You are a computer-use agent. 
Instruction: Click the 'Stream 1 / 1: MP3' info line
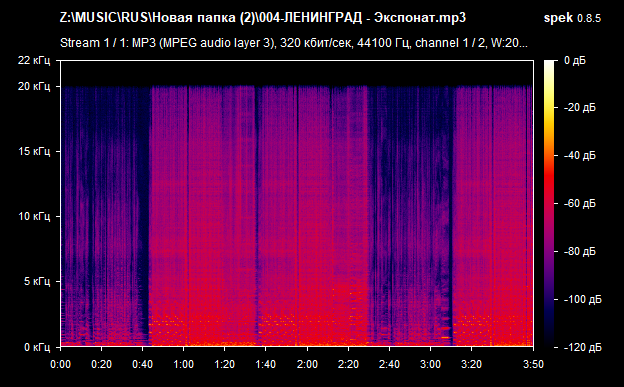tap(294, 43)
